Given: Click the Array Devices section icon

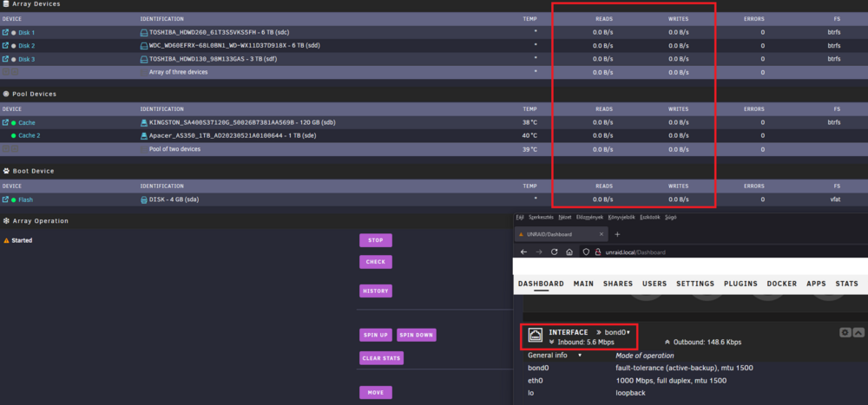Looking at the screenshot, I should tap(6, 3).
